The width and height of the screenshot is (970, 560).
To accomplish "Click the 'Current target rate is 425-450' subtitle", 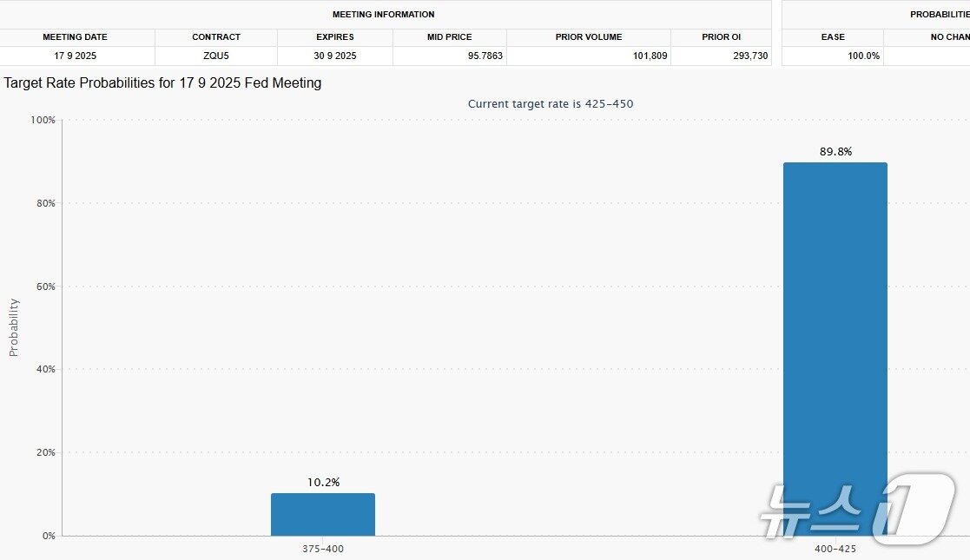I will pyautogui.click(x=551, y=104).
